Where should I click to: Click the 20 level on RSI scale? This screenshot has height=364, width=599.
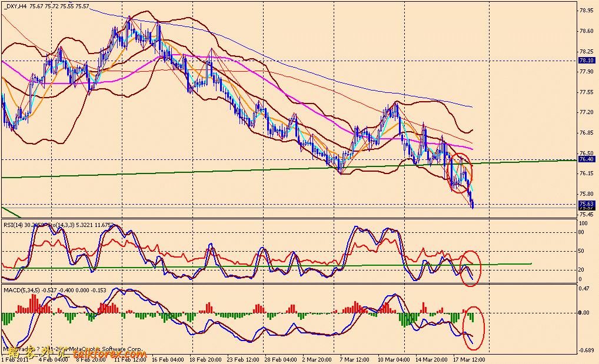(581, 270)
